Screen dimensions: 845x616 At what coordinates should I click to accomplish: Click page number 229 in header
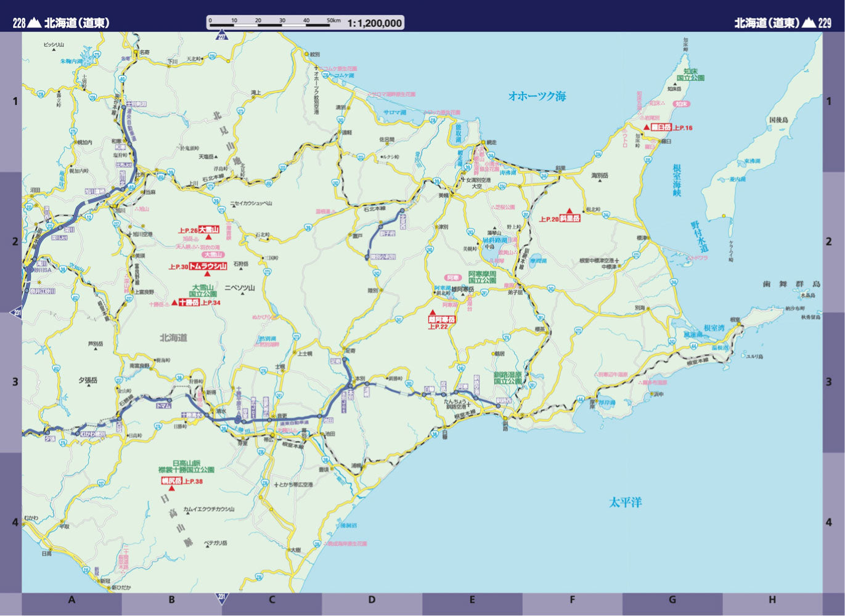(825, 23)
